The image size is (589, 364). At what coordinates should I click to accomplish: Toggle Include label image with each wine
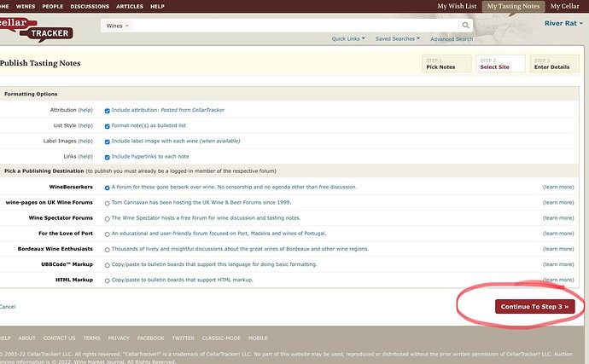[x=107, y=142]
